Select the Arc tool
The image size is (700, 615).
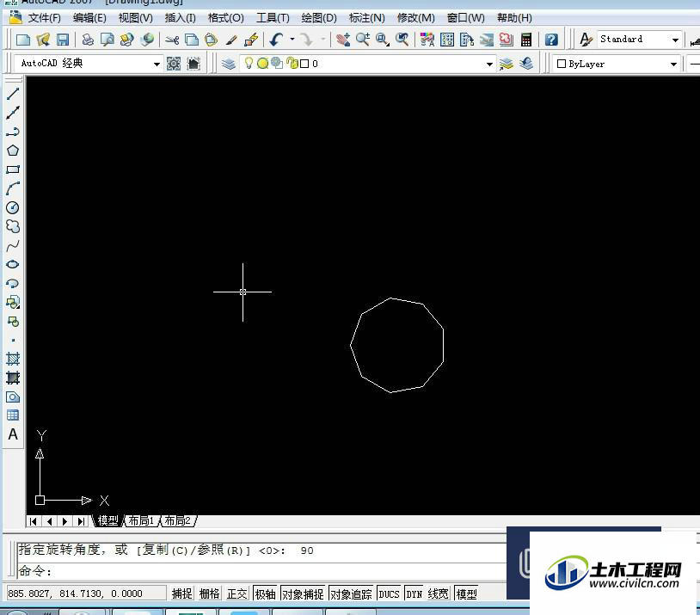pyautogui.click(x=13, y=188)
